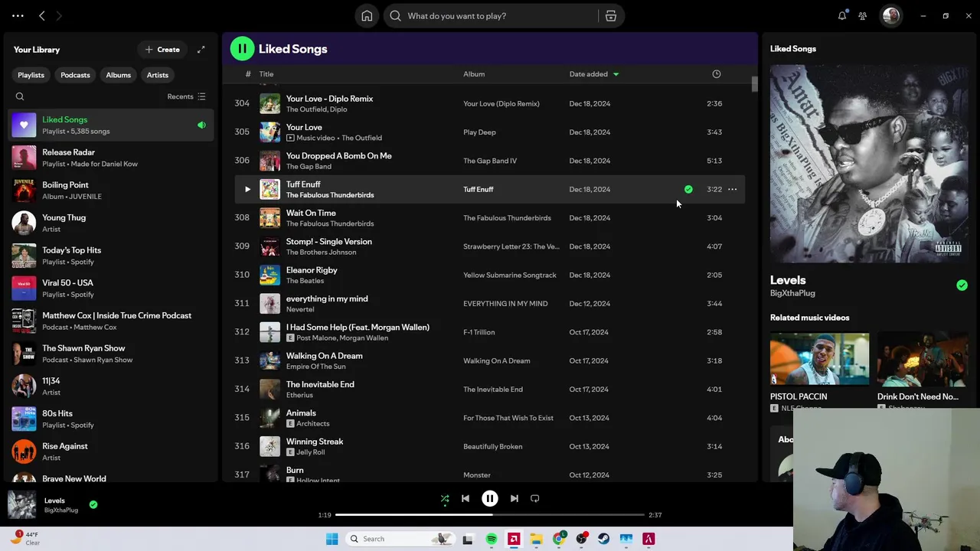Viewport: 980px width, 551px height.
Task: Open the user profile avatar menu
Action: point(890,15)
